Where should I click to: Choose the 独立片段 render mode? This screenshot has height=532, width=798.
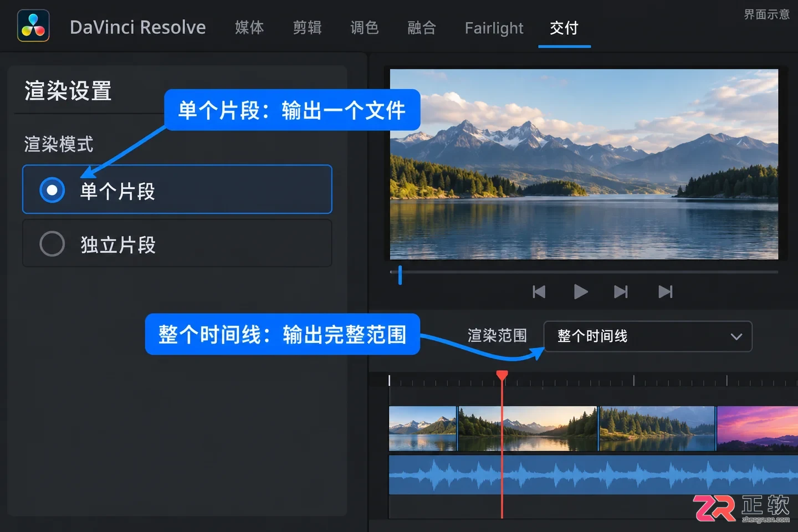(x=177, y=243)
